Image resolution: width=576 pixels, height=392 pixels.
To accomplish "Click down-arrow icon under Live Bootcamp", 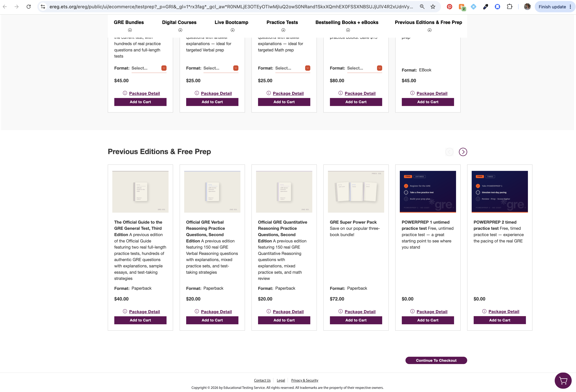I will point(232,30).
